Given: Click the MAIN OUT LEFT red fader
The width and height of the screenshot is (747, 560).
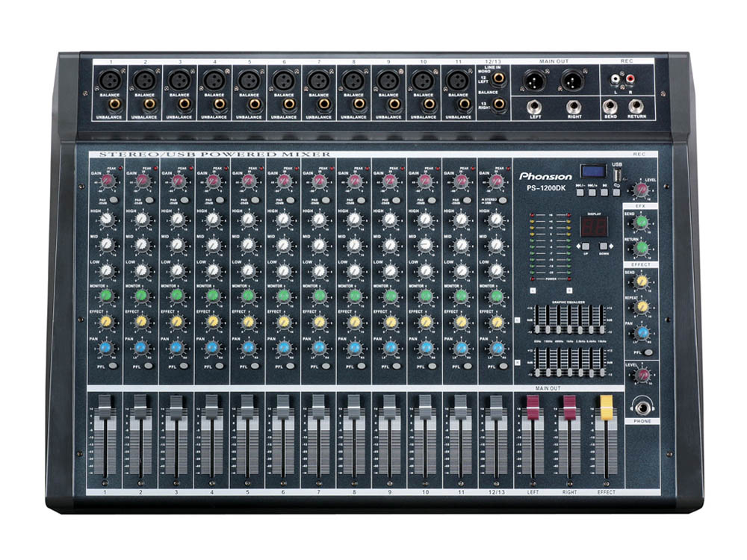Looking at the screenshot, I should tap(533, 407).
